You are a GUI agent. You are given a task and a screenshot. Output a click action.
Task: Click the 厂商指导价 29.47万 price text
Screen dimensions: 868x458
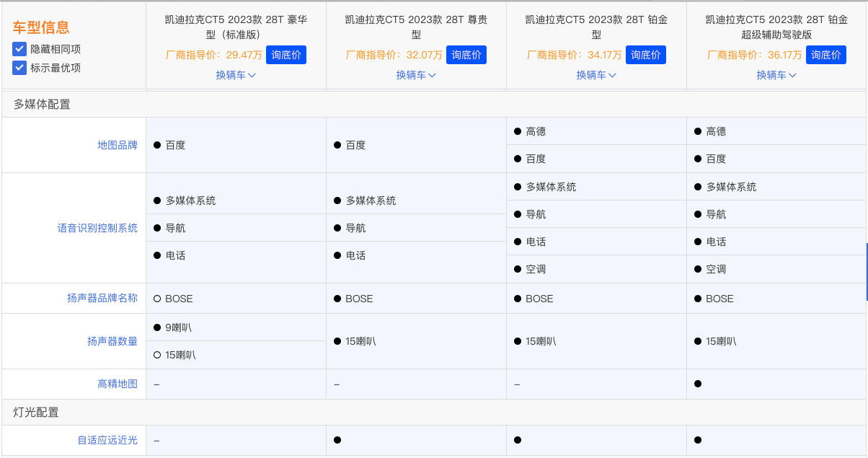point(214,55)
